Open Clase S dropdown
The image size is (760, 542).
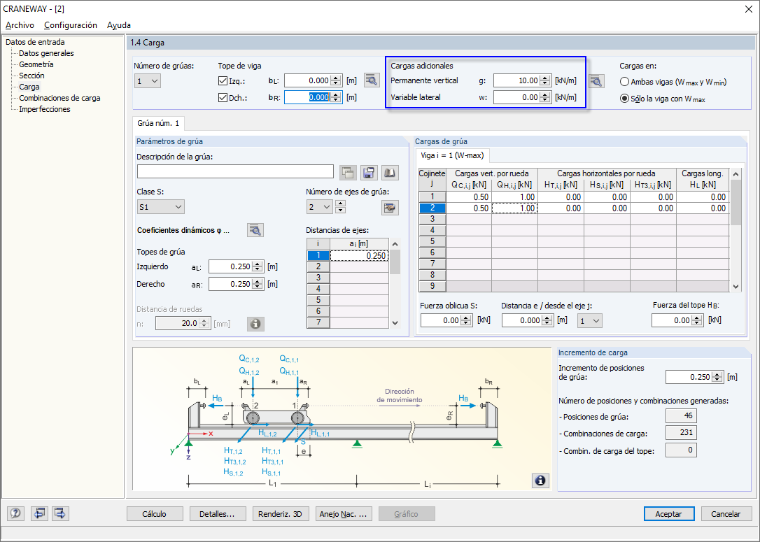click(160, 207)
